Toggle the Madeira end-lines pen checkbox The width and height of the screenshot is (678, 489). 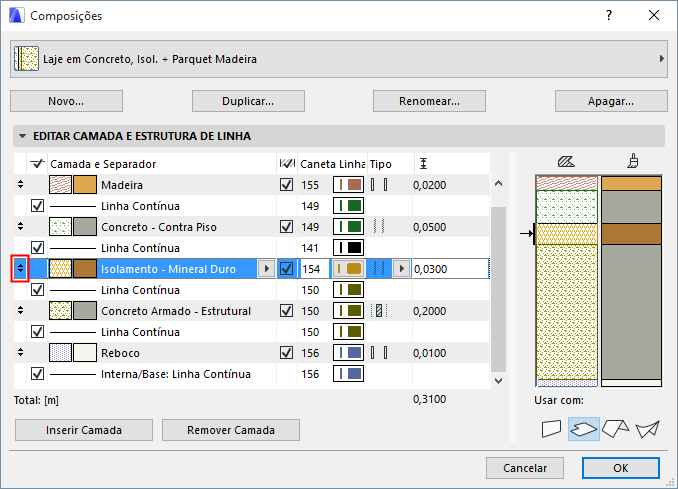tap(286, 185)
